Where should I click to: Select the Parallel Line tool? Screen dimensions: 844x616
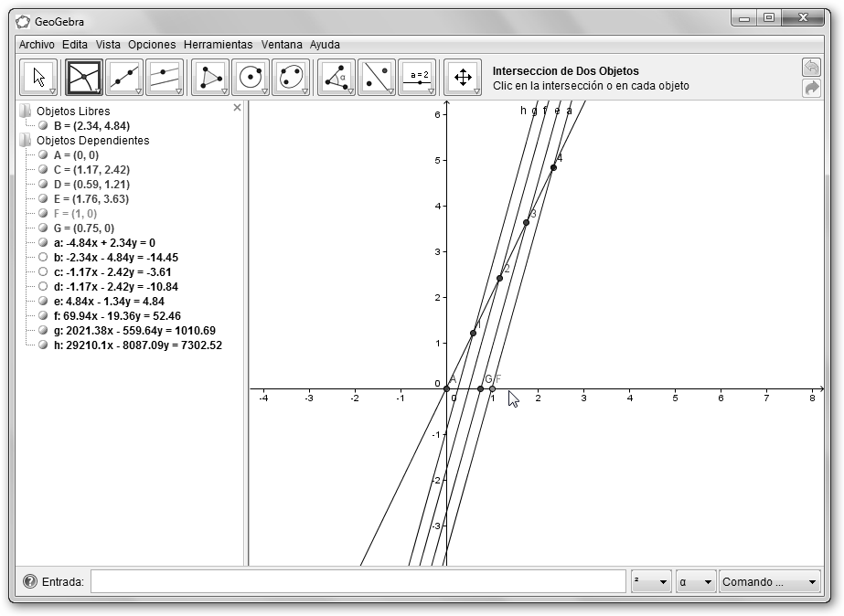pyautogui.click(x=164, y=78)
